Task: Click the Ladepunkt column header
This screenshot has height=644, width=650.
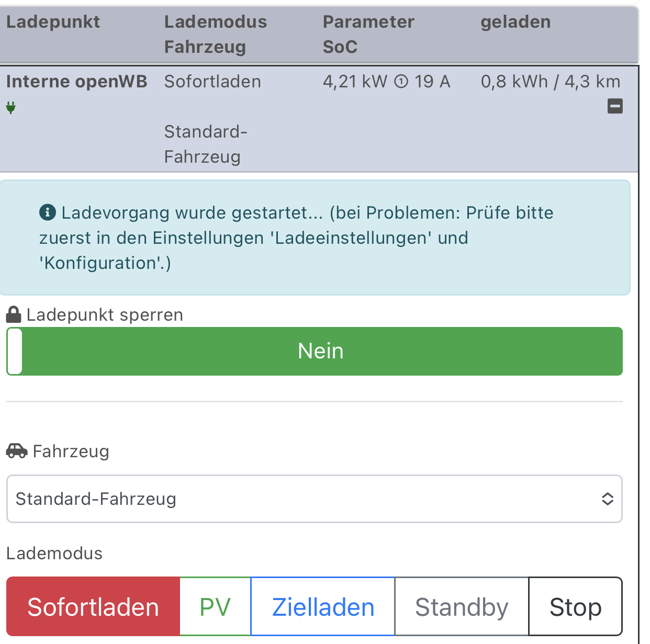Action: coord(53,22)
